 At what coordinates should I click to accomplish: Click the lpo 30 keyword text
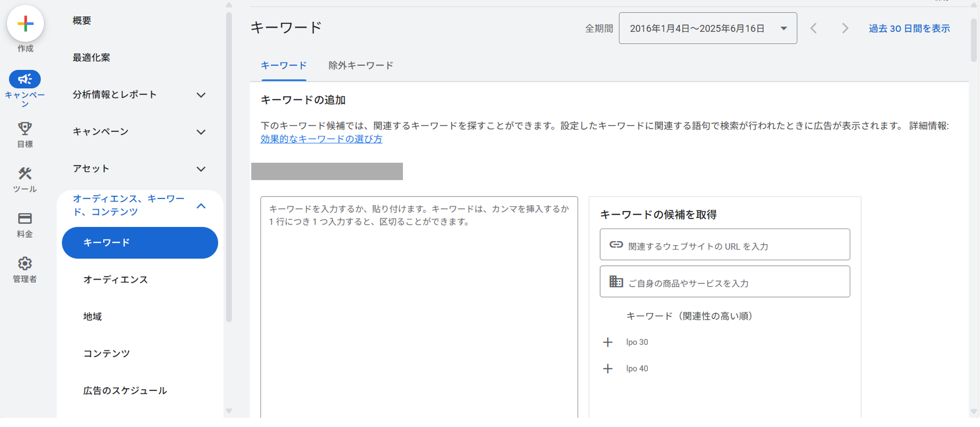click(x=637, y=342)
